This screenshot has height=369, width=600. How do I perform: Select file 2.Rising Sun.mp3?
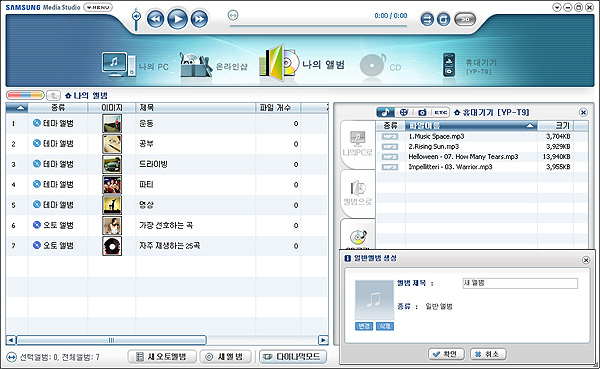434,147
